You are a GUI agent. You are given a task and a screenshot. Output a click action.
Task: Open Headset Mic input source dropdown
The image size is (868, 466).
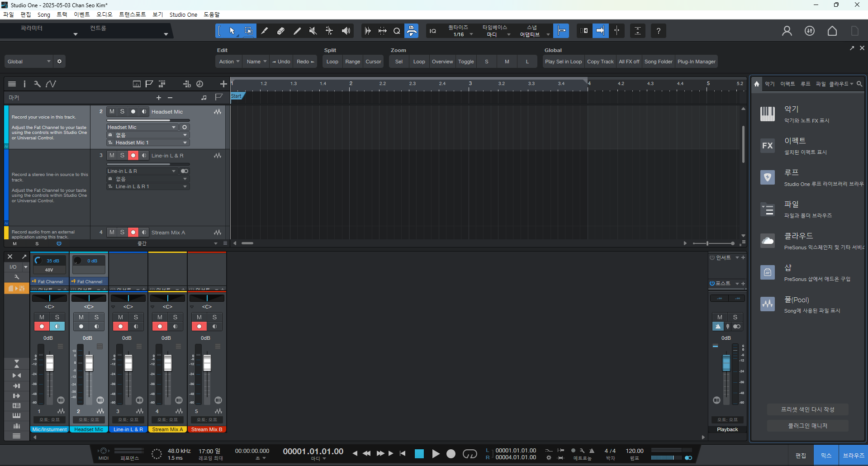click(142, 127)
